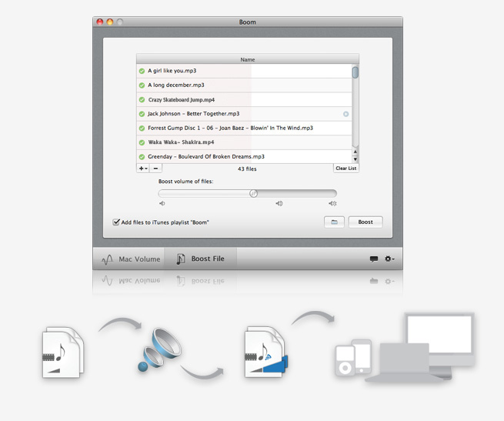Click the green check beside A long december.mp3
504x421 pixels.
142,85
